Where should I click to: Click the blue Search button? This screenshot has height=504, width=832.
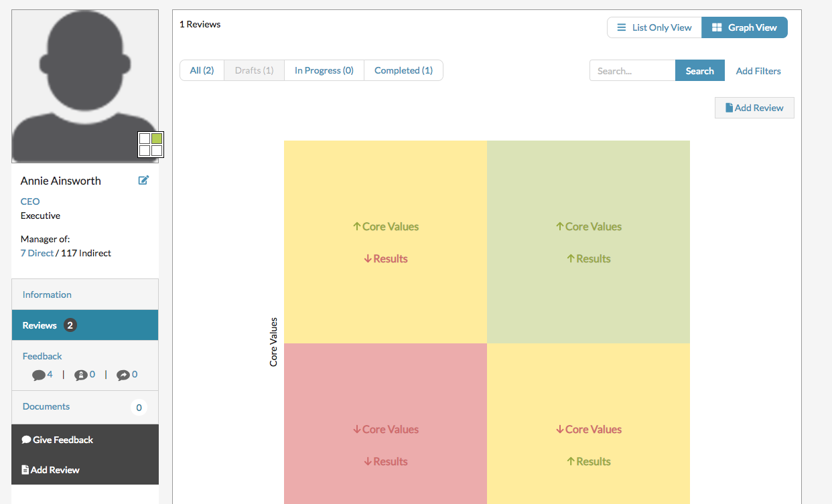click(x=700, y=71)
